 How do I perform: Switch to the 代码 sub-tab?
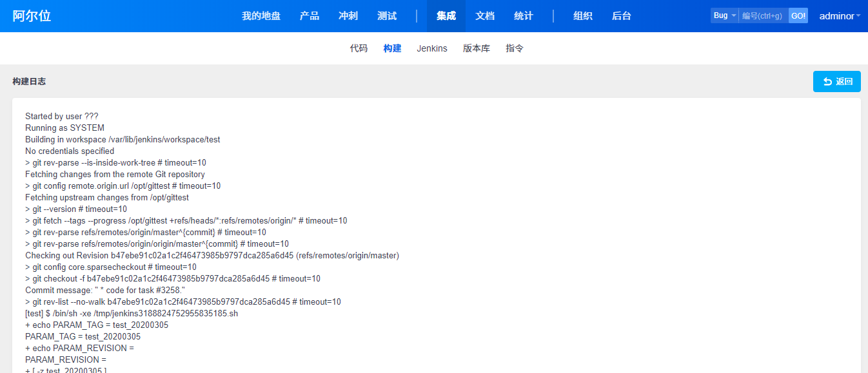point(359,48)
